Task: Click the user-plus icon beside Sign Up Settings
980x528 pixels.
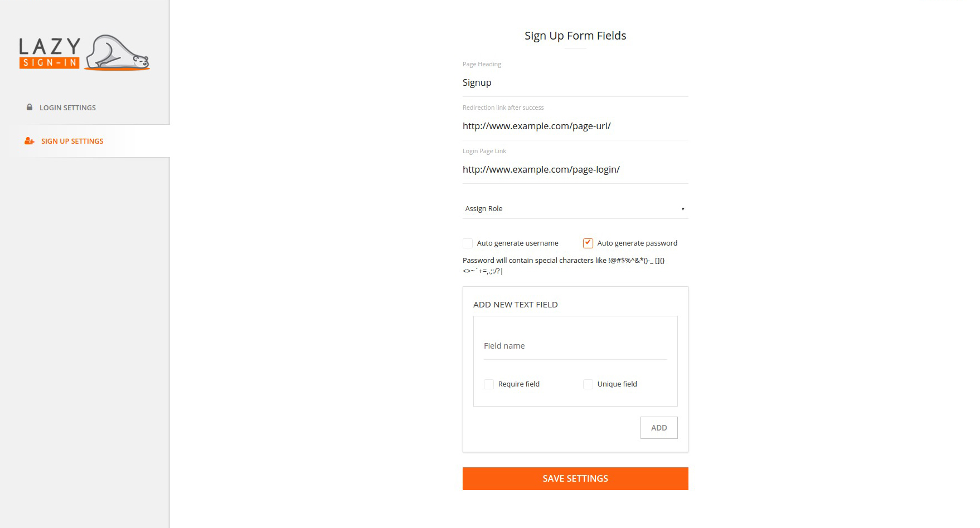Action: point(28,141)
